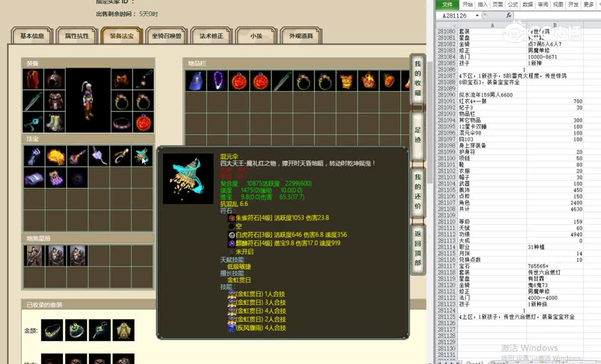Select the red armor equipment icon
601x364 pixels.
tap(55, 101)
